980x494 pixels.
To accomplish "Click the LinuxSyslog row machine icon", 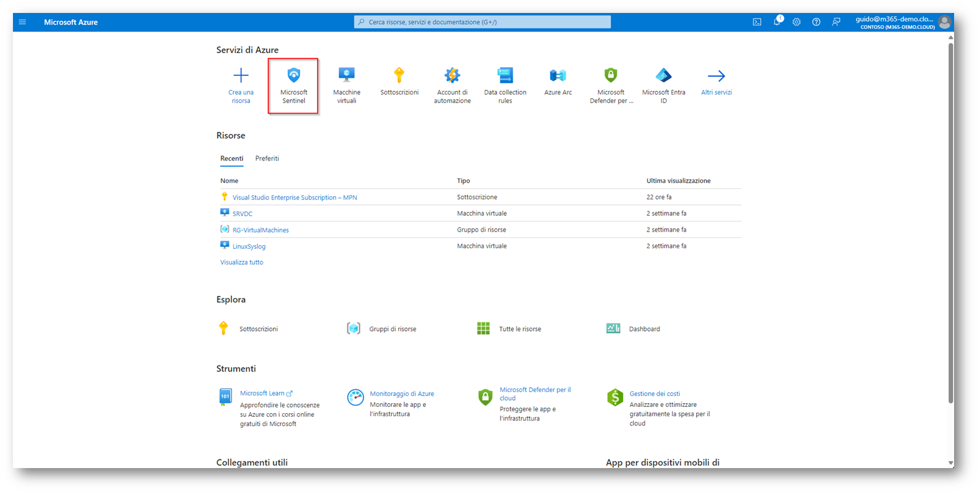I will pyautogui.click(x=225, y=245).
